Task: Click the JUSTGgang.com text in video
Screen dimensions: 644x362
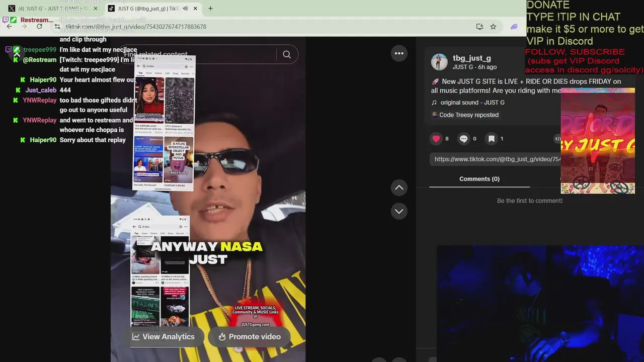Action: point(255,324)
